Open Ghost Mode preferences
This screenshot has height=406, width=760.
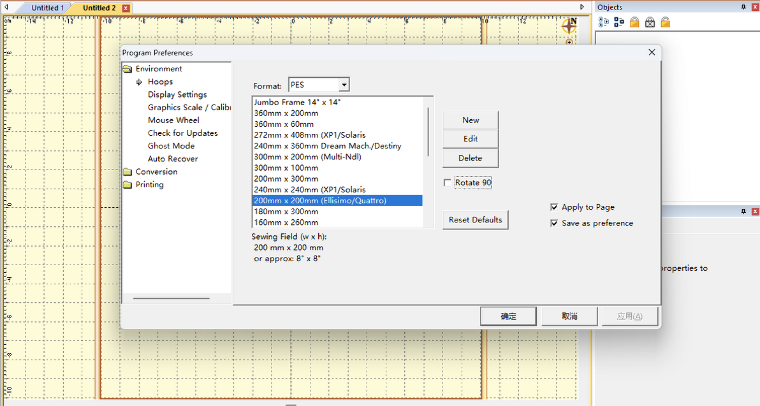click(171, 146)
